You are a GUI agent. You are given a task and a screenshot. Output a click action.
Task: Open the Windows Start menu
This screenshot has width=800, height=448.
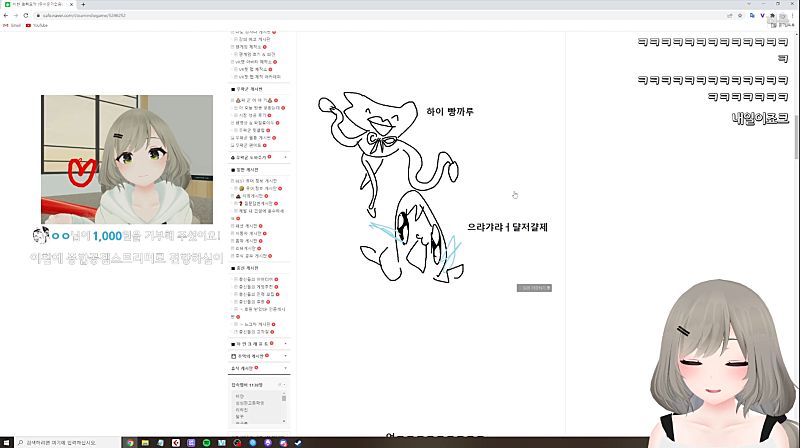(6, 443)
